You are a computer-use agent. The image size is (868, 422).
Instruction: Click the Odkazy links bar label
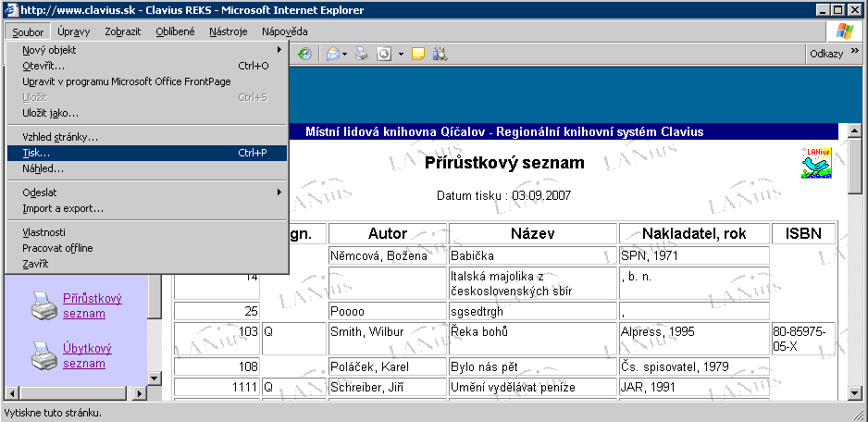pyautogui.click(x=826, y=54)
